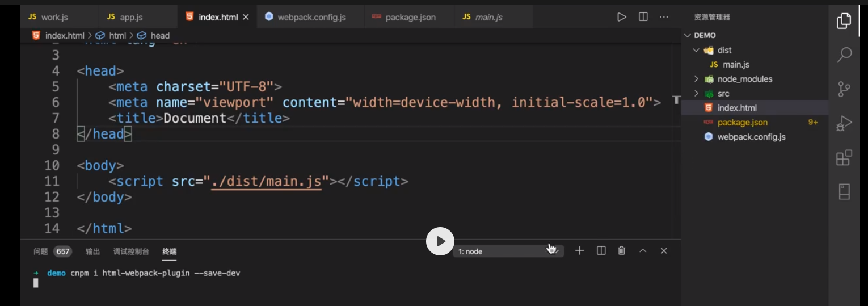The height and width of the screenshot is (306, 868).
Task: Expand the node_modules folder
Action: coord(696,79)
